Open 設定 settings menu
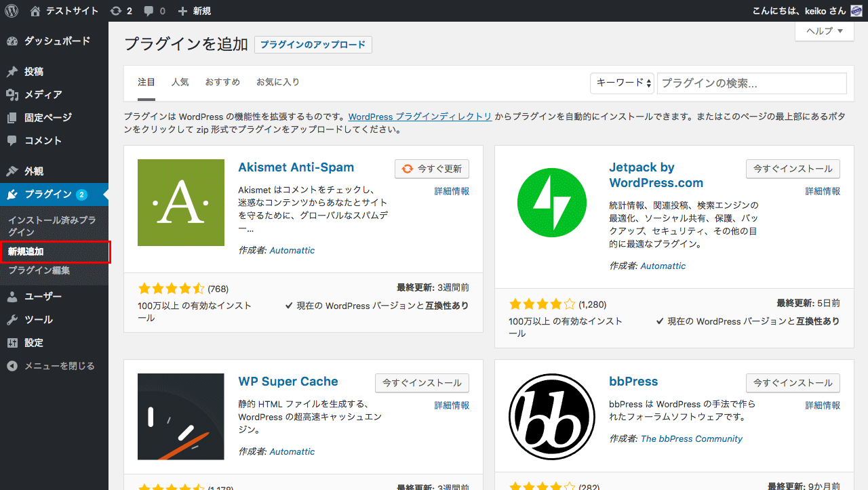 tap(54, 342)
